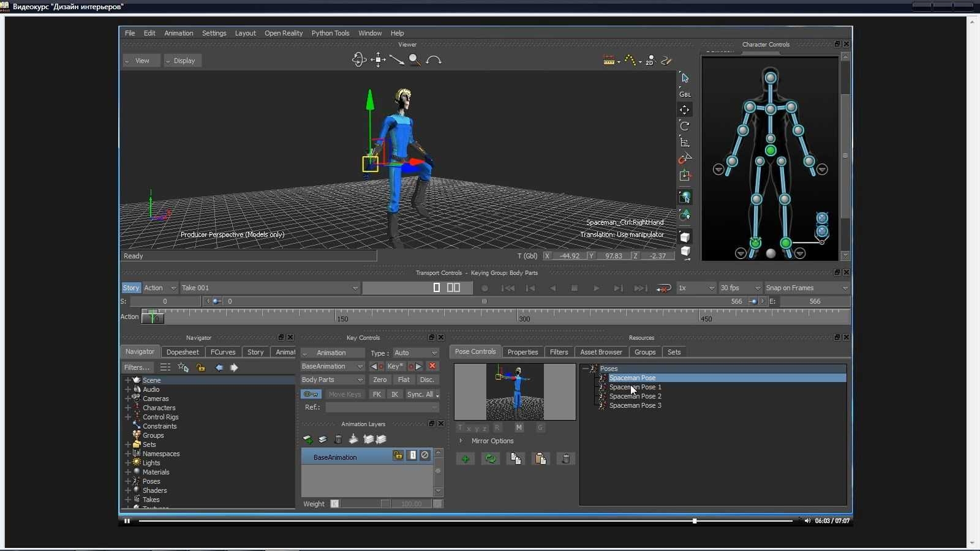Click the add animation layer icon
Viewport: 980px width, 551px height.
[308, 440]
